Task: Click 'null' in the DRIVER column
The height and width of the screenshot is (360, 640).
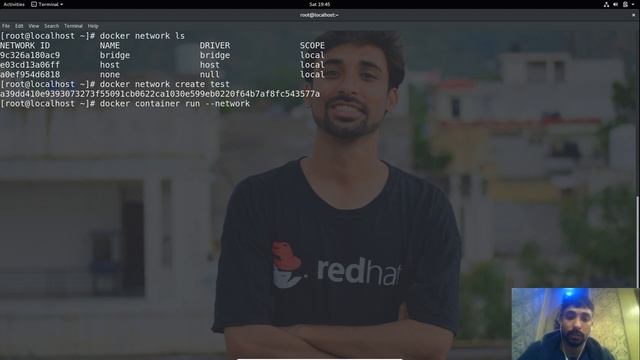Action: [210, 75]
